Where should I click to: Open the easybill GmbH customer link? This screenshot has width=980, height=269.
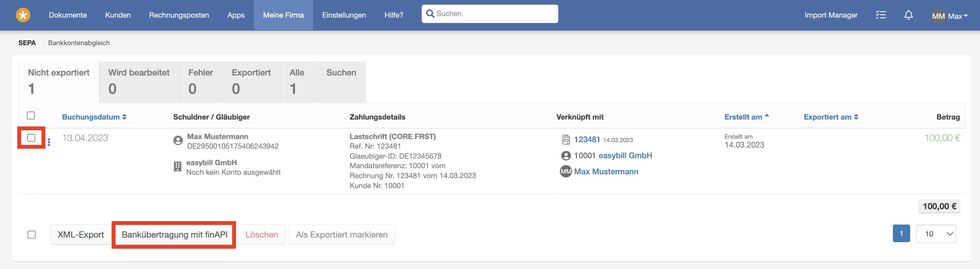[625, 156]
